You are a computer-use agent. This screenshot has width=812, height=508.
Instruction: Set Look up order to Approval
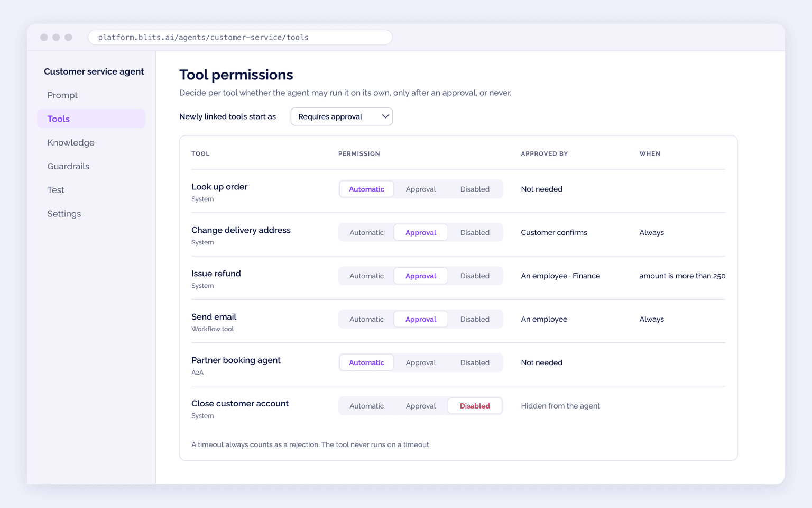click(421, 189)
